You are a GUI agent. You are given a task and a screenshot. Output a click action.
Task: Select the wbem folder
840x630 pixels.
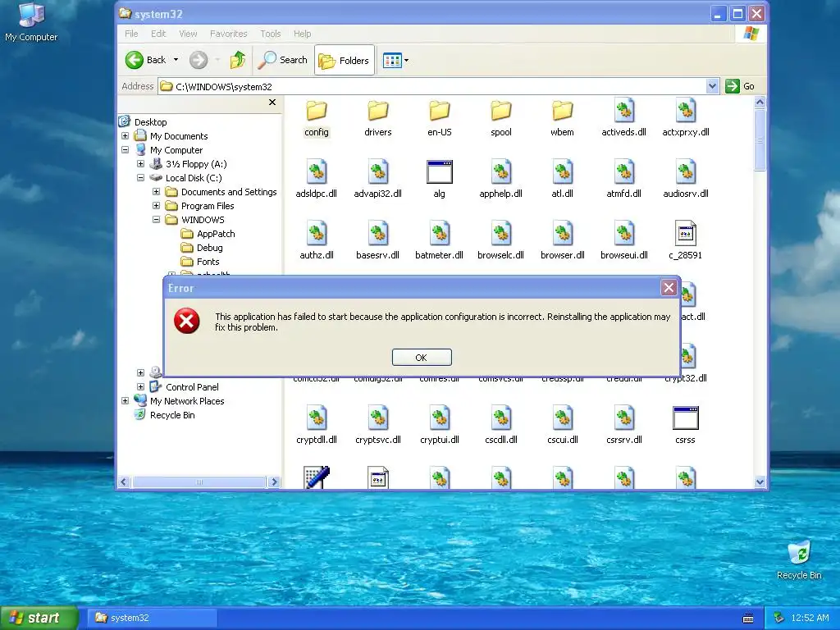pyautogui.click(x=563, y=119)
